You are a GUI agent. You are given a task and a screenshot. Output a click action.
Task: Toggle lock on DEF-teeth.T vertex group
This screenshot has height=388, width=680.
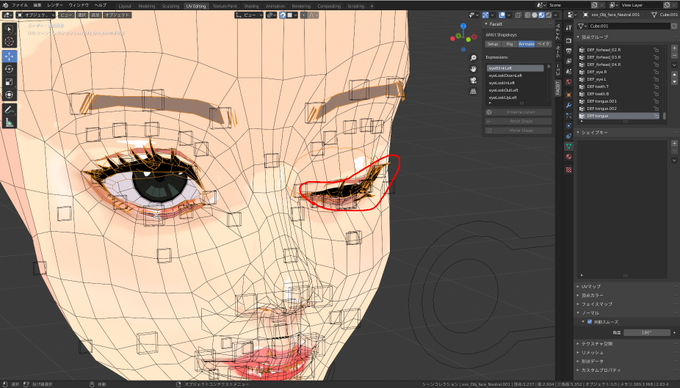pyautogui.click(x=656, y=87)
